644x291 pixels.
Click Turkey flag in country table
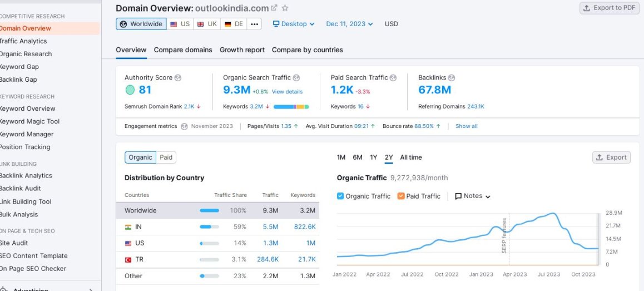(128, 260)
